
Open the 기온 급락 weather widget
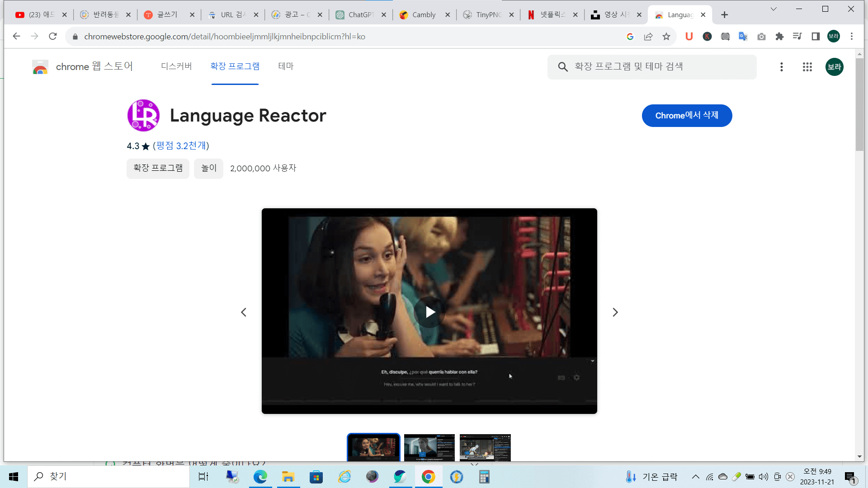[651, 477]
